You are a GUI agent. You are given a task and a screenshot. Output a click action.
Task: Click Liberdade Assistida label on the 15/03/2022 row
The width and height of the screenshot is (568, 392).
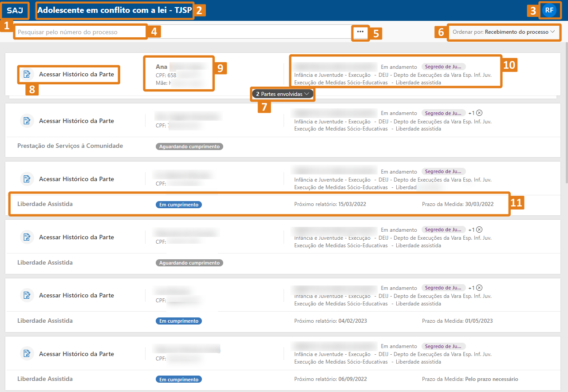[x=45, y=204]
